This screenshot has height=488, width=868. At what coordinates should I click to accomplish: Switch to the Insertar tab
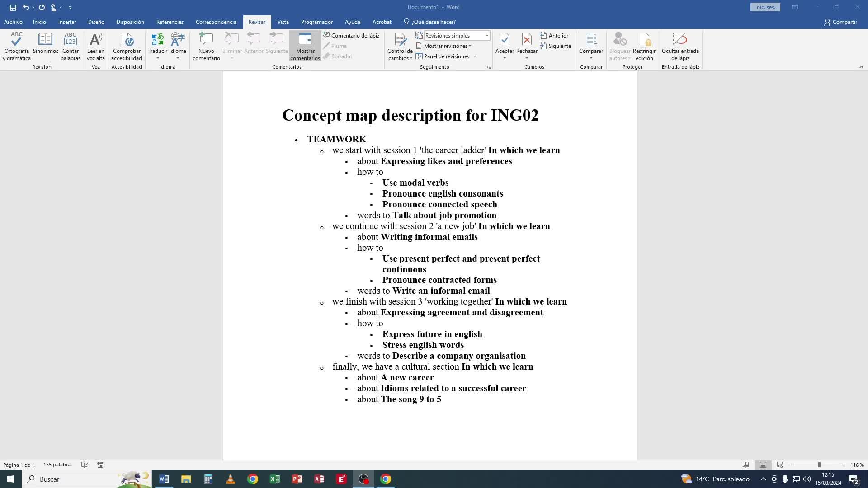coord(67,22)
